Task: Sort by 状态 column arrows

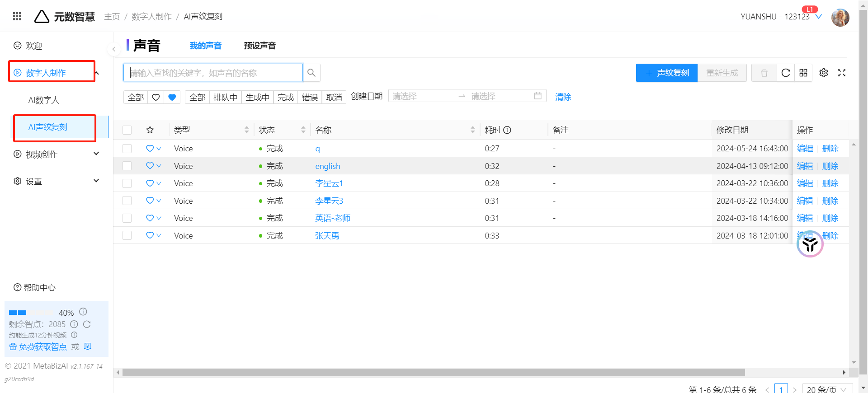Action: pyautogui.click(x=303, y=130)
